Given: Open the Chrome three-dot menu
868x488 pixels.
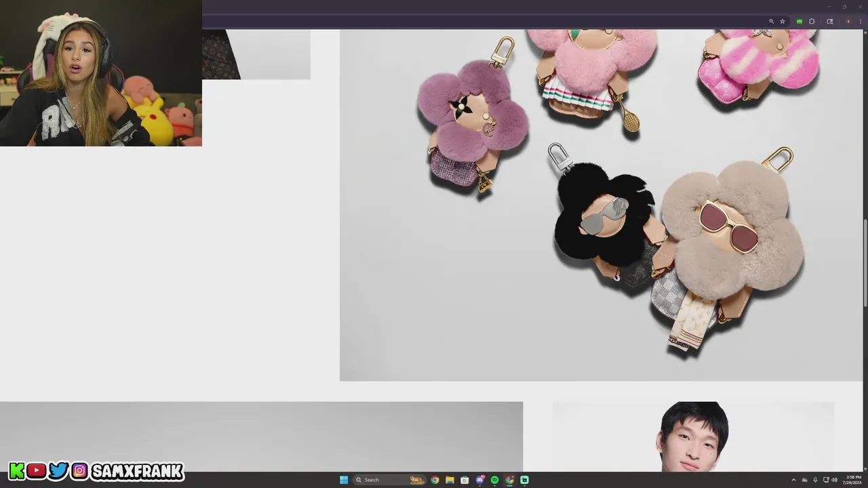Looking at the screenshot, I should [861, 22].
